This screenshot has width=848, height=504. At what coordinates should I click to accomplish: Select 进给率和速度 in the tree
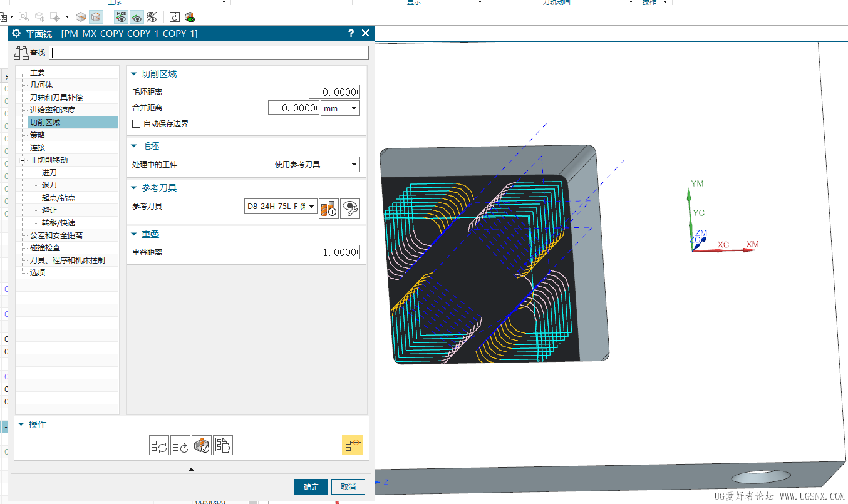pyautogui.click(x=53, y=110)
